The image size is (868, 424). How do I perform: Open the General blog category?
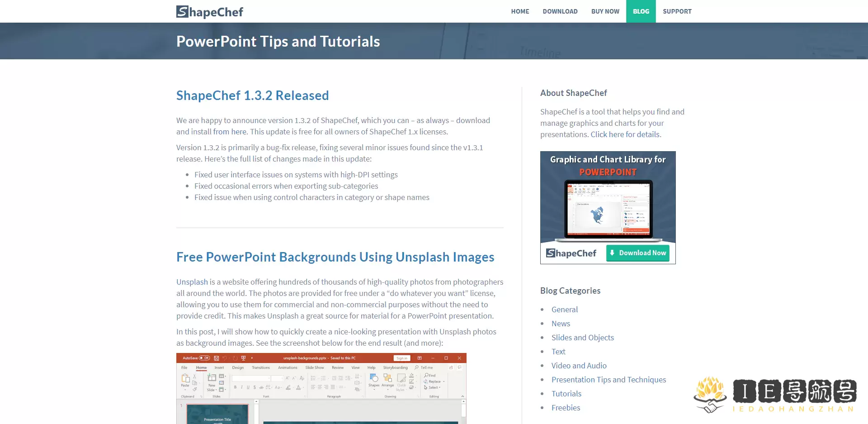565,310
